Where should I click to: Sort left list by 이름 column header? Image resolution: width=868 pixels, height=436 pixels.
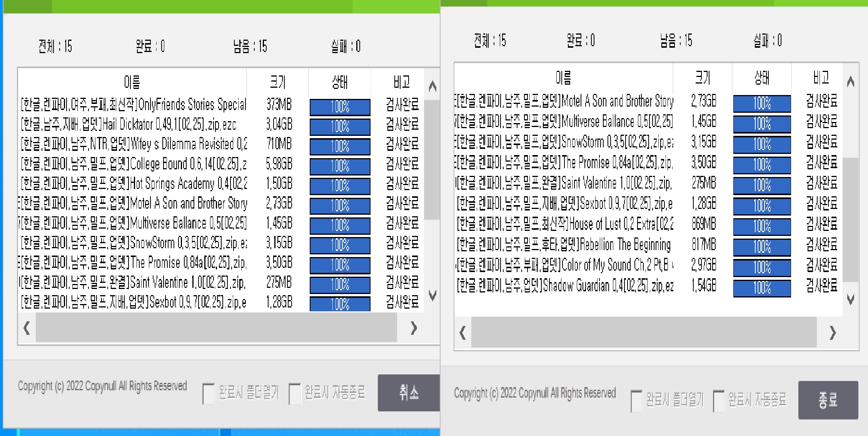pyautogui.click(x=132, y=82)
